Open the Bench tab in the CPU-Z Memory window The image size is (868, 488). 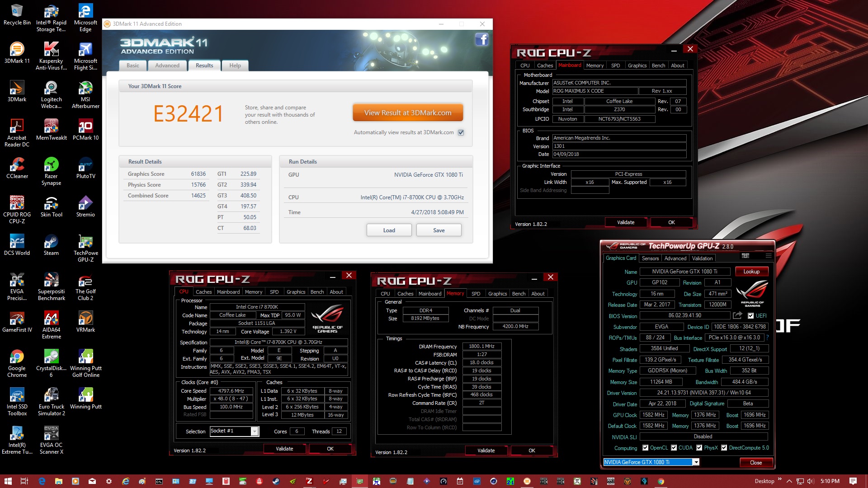pyautogui.click(x=519, y=294)
